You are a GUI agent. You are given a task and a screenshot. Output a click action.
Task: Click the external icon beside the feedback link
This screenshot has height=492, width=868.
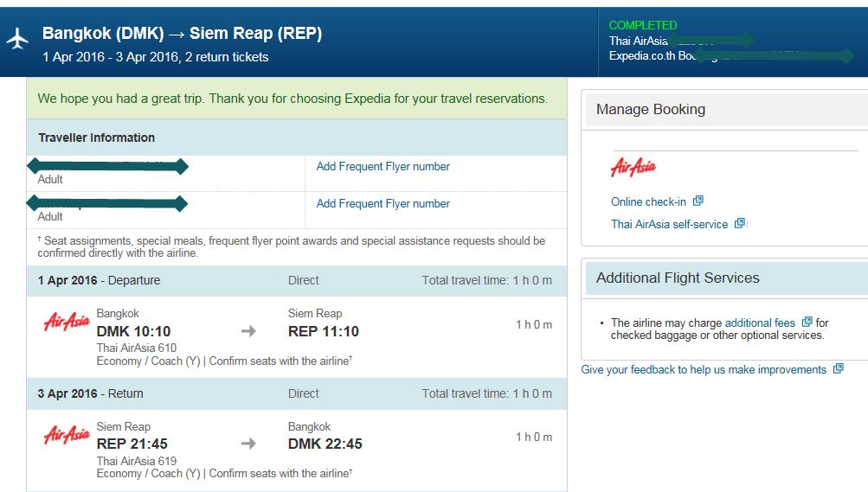[839, 368]
